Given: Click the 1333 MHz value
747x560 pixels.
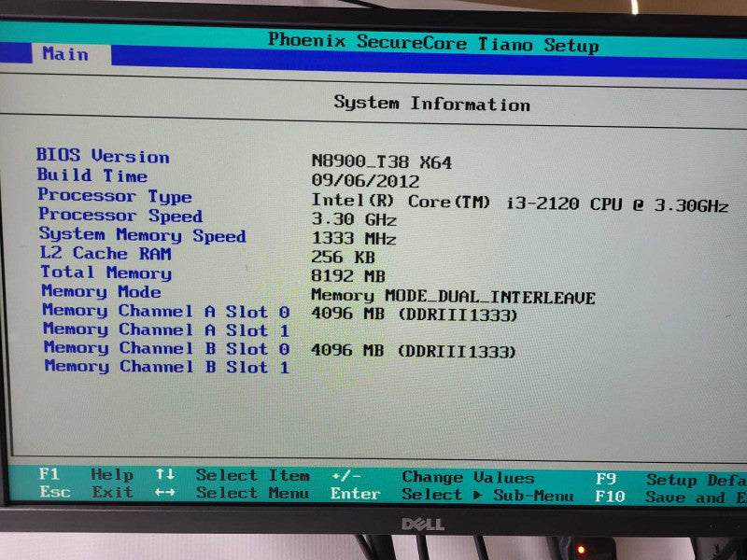Looking at the screenshot, I should pyautogui.click(x=354, y=238).
